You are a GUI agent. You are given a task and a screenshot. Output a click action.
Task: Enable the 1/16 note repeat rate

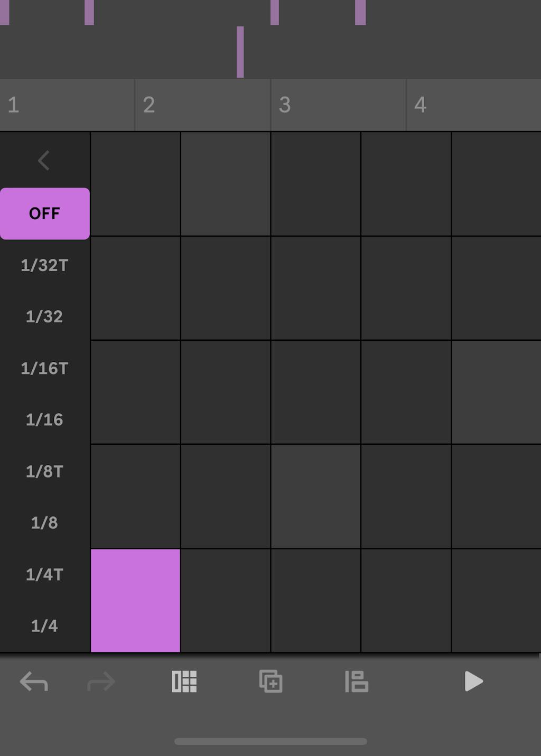(44, 420)
